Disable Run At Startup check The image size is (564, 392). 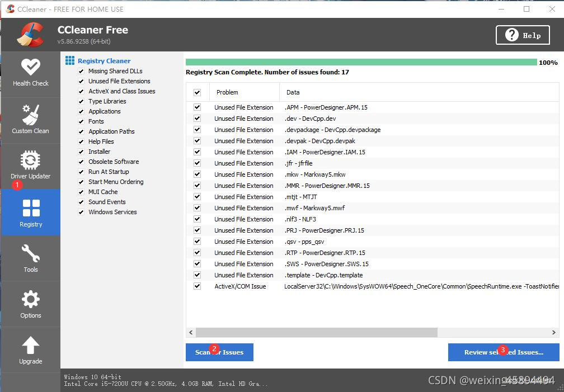click(81, 172)
